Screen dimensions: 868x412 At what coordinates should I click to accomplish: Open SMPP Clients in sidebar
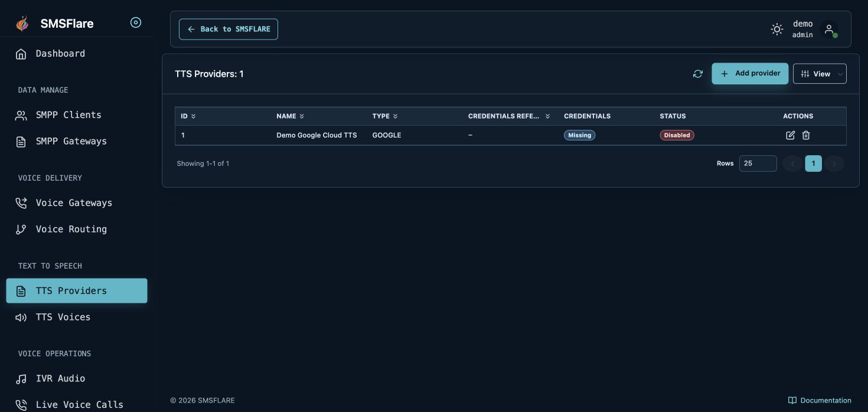(x=77, y=115)
